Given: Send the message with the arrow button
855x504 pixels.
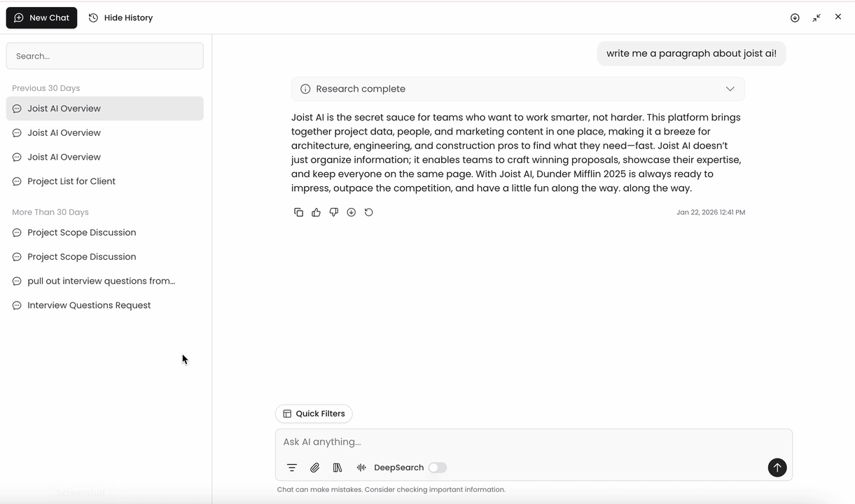Looking at the screenshot, I should click(777, 468).
